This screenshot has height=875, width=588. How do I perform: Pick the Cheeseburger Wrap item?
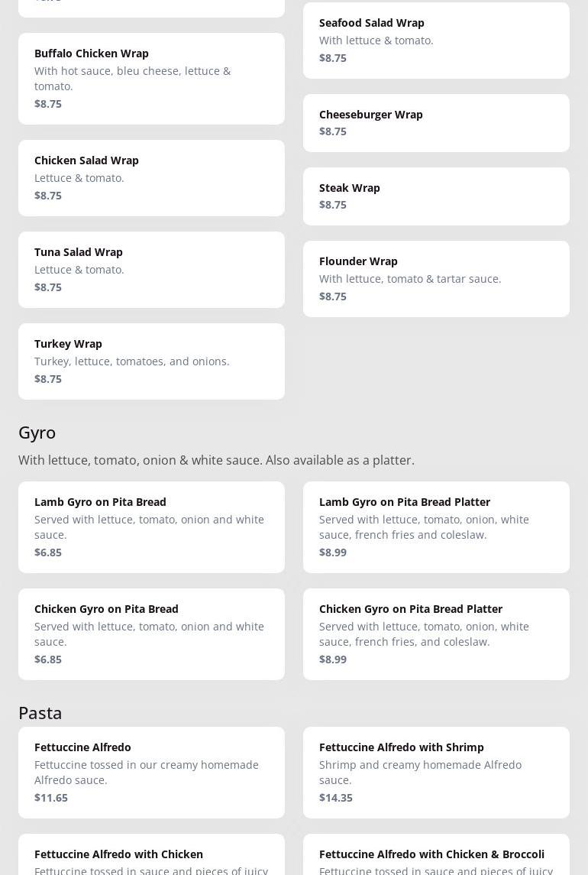click(436, 122)
